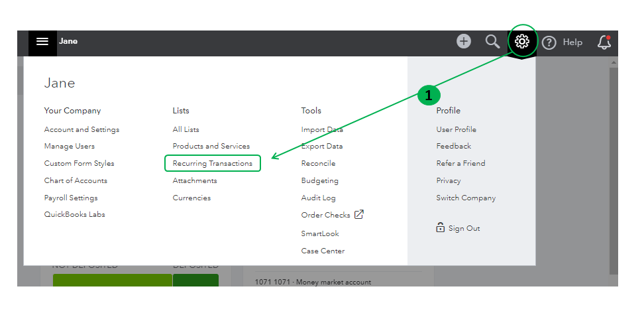The width and height of the screenshot is (644, 317).
Task: Select Account and Settings
Action: (x=81, y=129)
